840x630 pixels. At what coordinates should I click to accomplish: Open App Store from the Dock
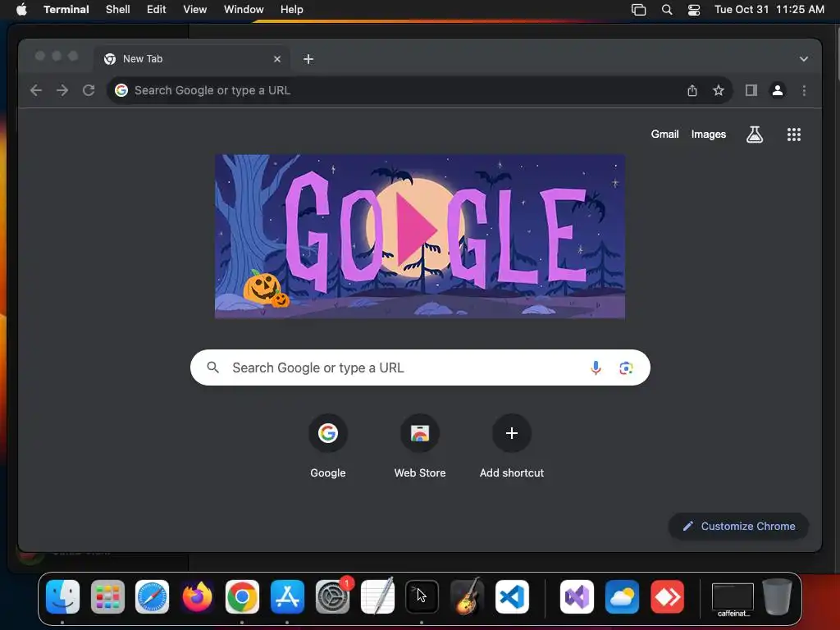287,597
